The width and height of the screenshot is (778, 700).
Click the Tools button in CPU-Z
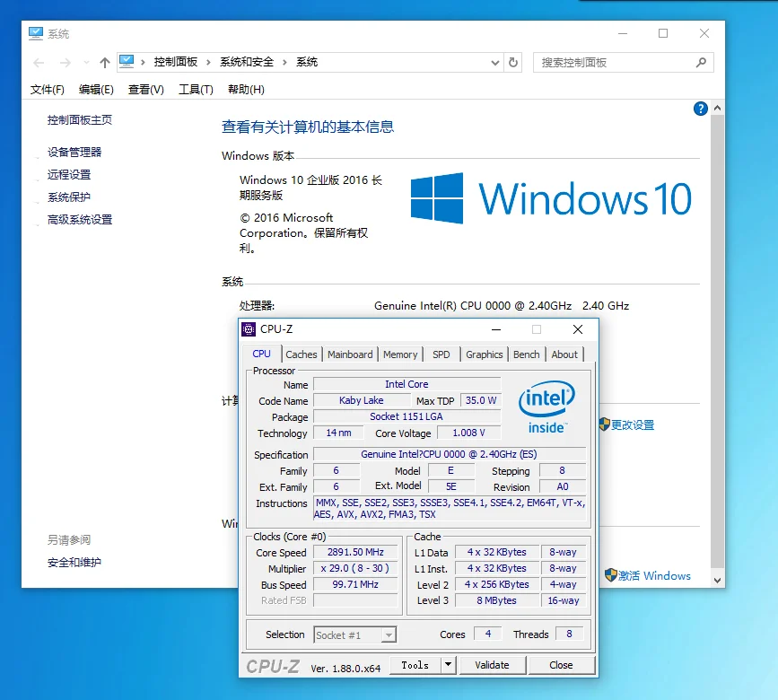[415, 665]
